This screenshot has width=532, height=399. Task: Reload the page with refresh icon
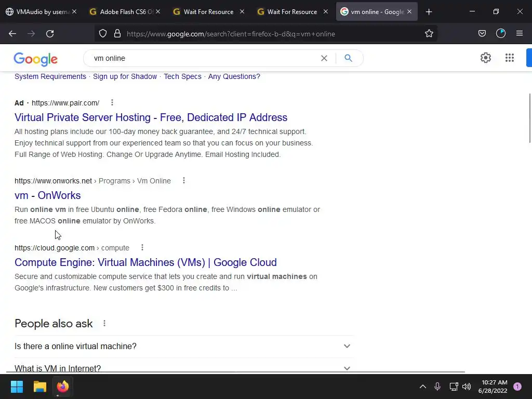pyautogui.click(x=50, y=34)
